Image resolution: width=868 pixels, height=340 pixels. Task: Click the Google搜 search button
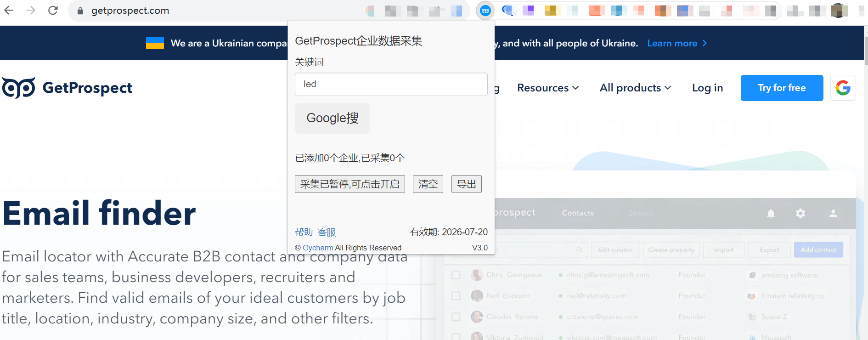coord(333,118)
